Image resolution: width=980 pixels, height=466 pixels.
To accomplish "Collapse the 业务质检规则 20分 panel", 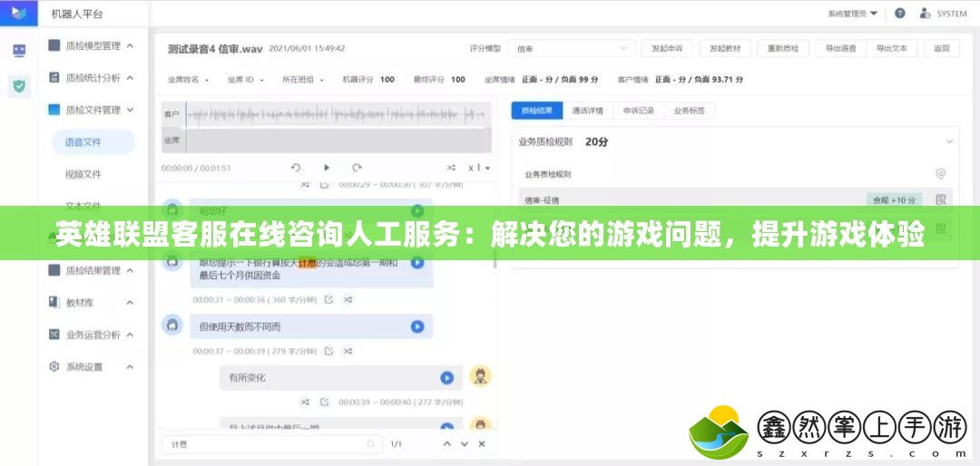I will [949, 141].
